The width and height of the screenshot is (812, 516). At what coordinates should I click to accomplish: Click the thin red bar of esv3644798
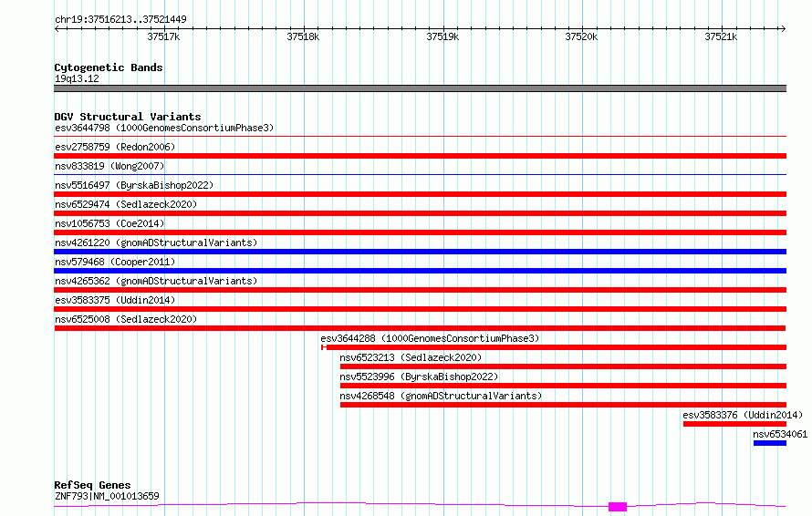click(x=420, y=137)
